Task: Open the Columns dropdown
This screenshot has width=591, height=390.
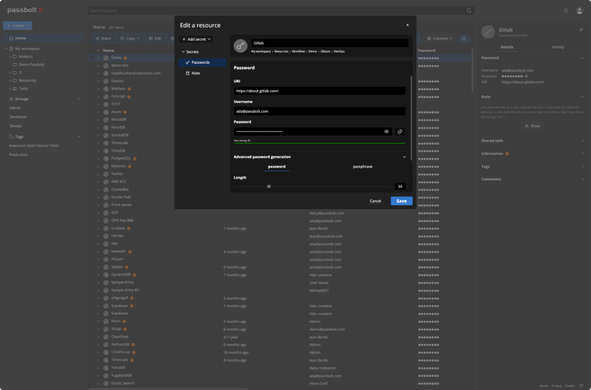Action: (439, 38)
